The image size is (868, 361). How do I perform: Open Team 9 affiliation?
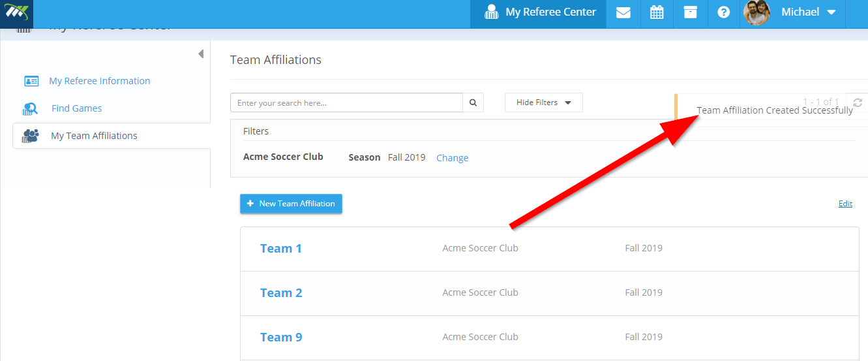(x=281, y=337)
